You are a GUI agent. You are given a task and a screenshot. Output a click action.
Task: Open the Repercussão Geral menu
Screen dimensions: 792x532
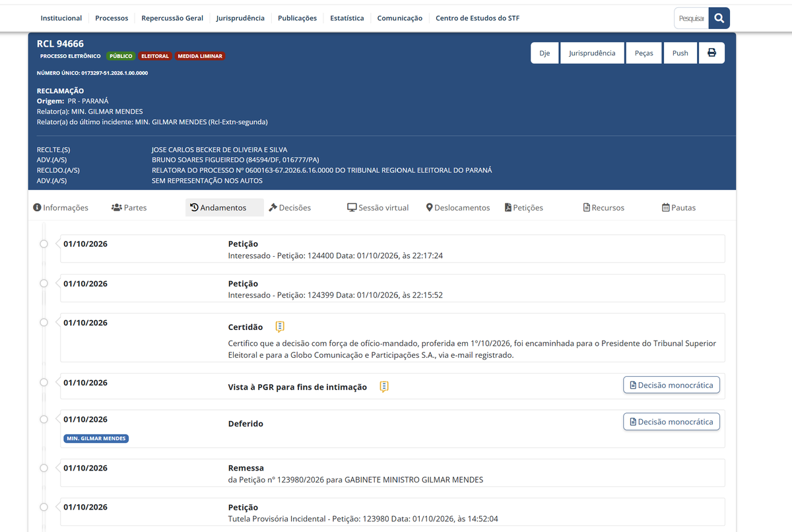(x=172, y=18)
